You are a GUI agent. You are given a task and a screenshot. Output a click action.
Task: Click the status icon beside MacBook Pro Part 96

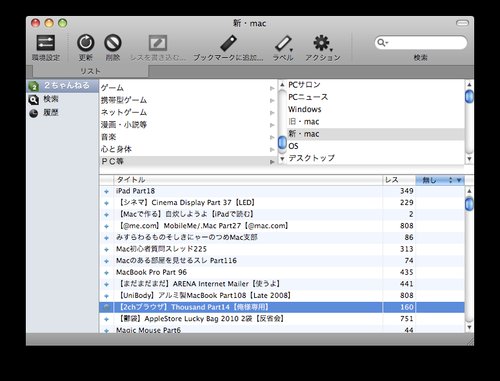pos(106,273)
